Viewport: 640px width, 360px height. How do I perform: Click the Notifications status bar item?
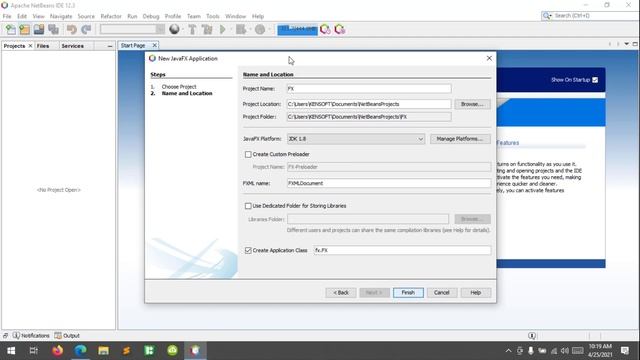point(31,336)
